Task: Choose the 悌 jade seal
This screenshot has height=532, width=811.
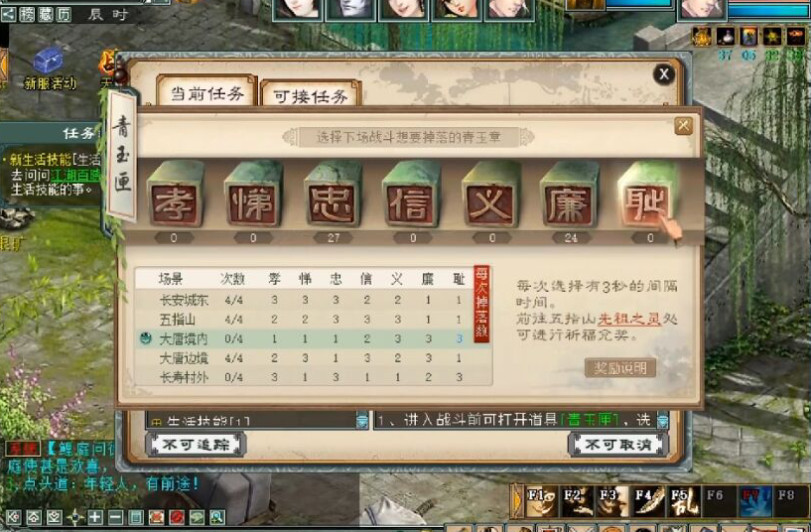Action: pyautogui.click(x=253, y=194)
